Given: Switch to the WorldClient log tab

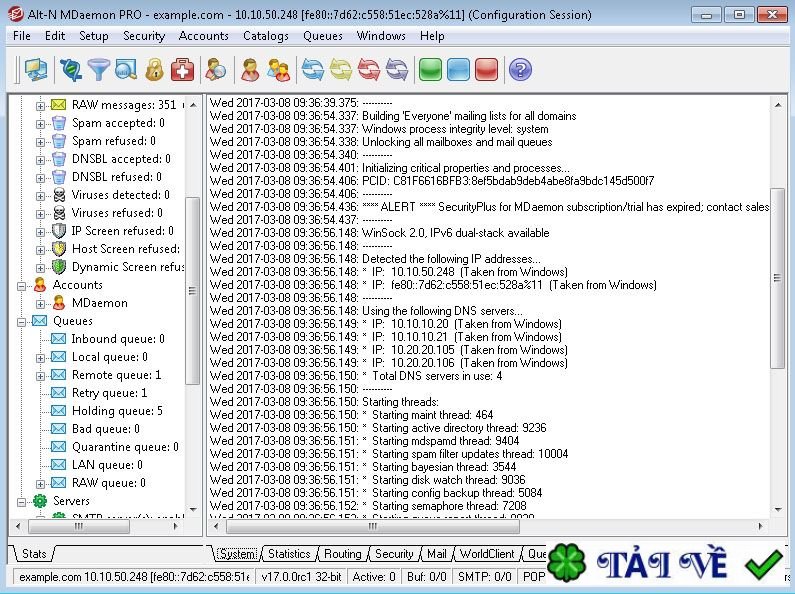Looking at the screenshot, I should pyautogui.click(x=487, y=554).
